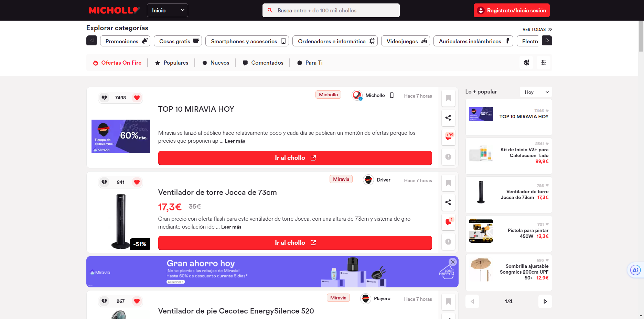Open Sombrilla ajustable Songmics item

coord(509,273)
